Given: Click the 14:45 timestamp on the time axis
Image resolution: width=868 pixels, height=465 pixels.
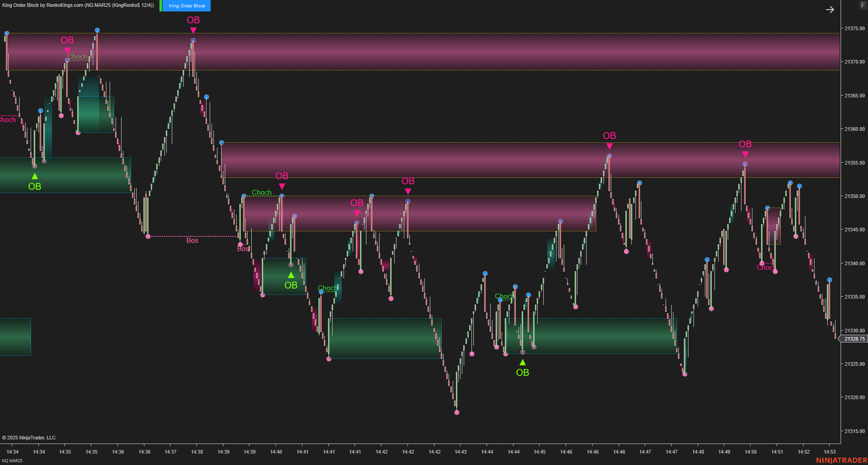Looking at the screenshot, I should tap(540, 452).
